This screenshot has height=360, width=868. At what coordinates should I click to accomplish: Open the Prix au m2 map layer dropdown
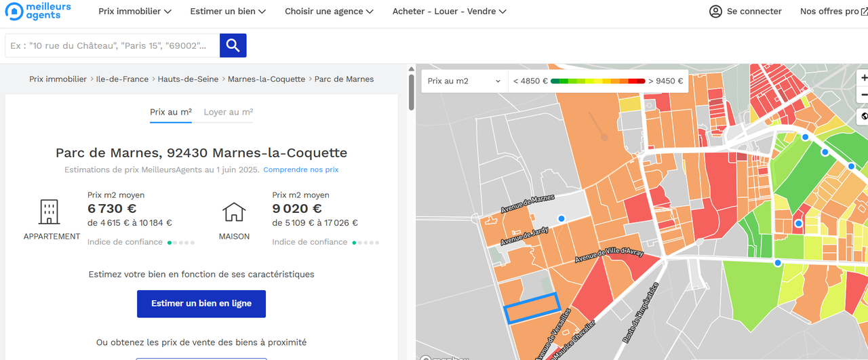point(465,81)
